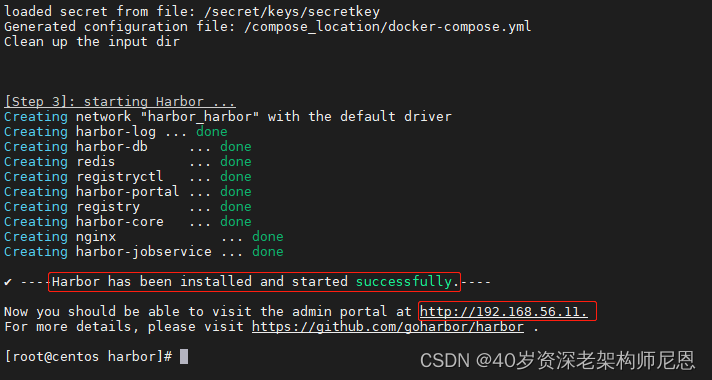The width and height of the screenshot is (712, 380).
Task: Click the CSDN watermark text
Action: point(558,360)
